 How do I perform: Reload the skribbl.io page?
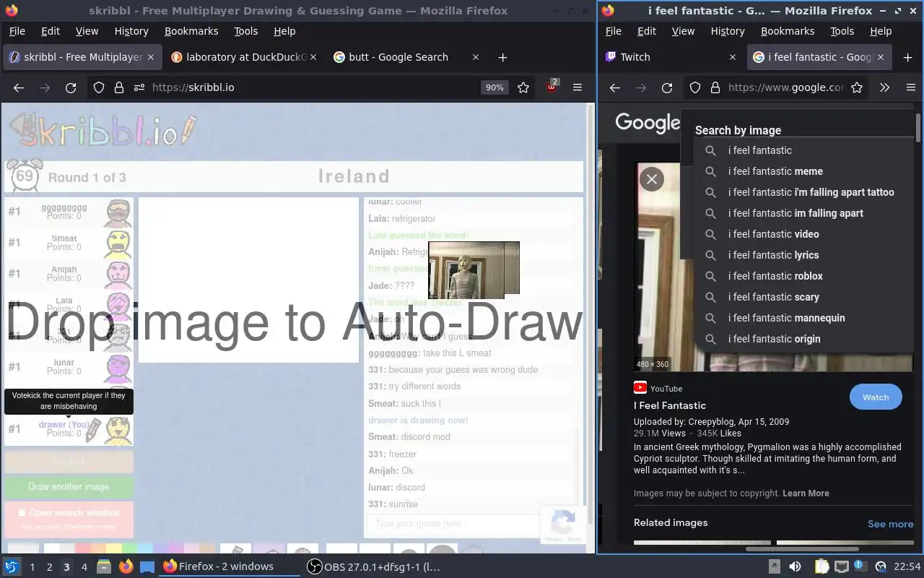[x=71, y=87]
